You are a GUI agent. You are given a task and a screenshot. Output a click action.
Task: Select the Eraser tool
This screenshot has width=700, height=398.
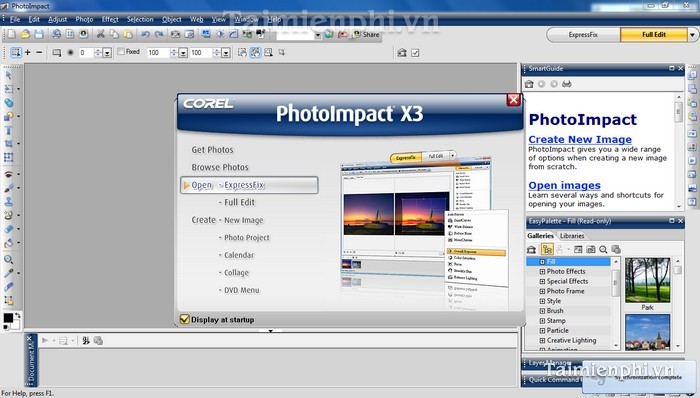tap(8, 229)
